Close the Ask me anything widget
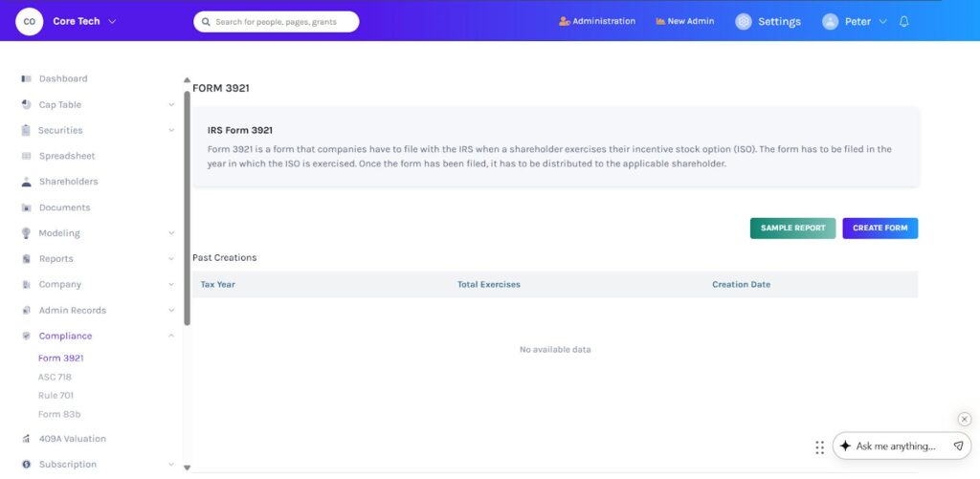980x479 pixels. [x=965, y=419]
